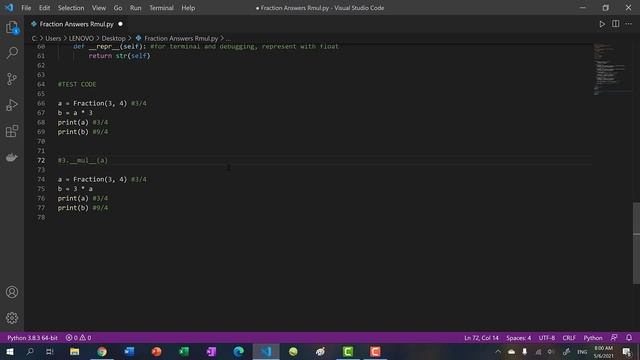This screenshot has width=640, height=360.
Task: Open the Search view in activity bar
Action: 12,53
